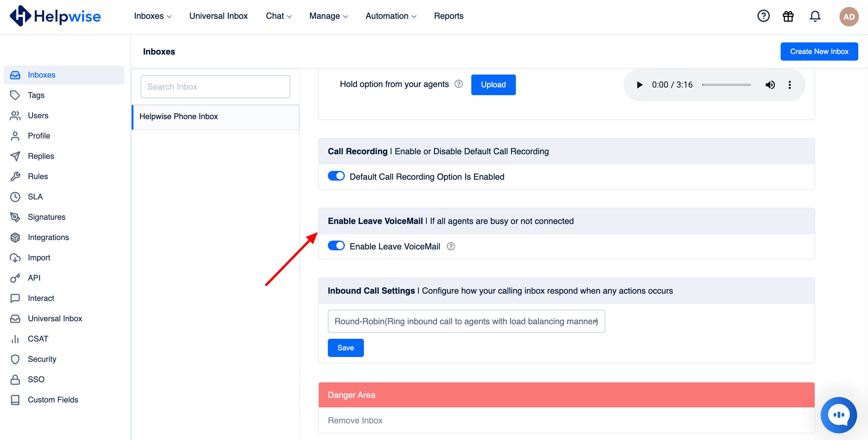The height and width of the screenshot is (440, 868).
Task: Expand the Automation menu dropdown
Action: [391, 16]
